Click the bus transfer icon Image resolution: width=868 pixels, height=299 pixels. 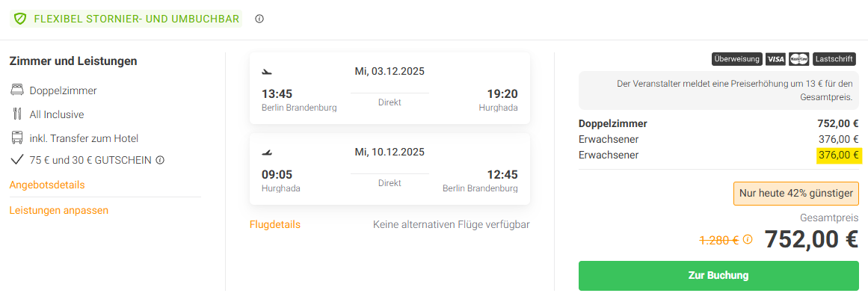click(x=17, y=138)
